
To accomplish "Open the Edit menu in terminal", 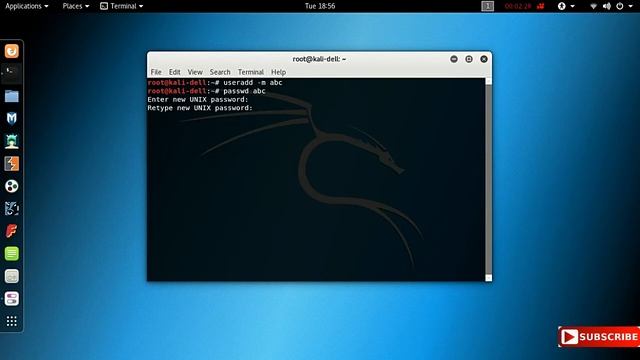I will 174,72.
